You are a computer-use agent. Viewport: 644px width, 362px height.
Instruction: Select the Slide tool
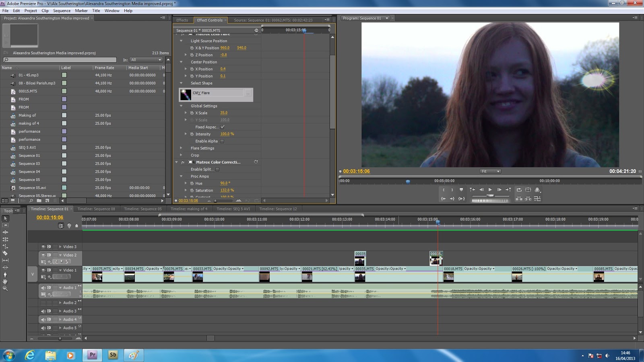pyautogui.click(x=5, y=267)
